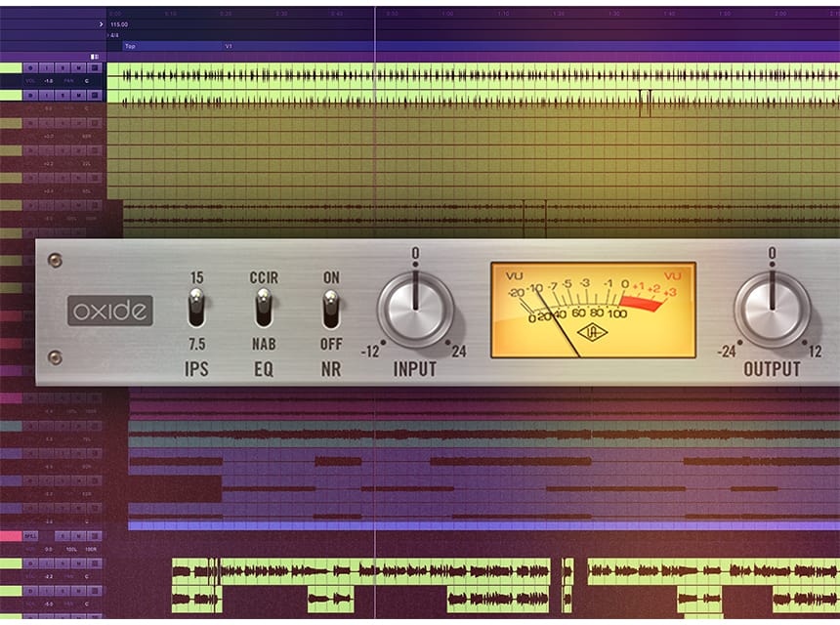Arm record on track below -1.0 track
840x625 pixels.
[30, 95]
